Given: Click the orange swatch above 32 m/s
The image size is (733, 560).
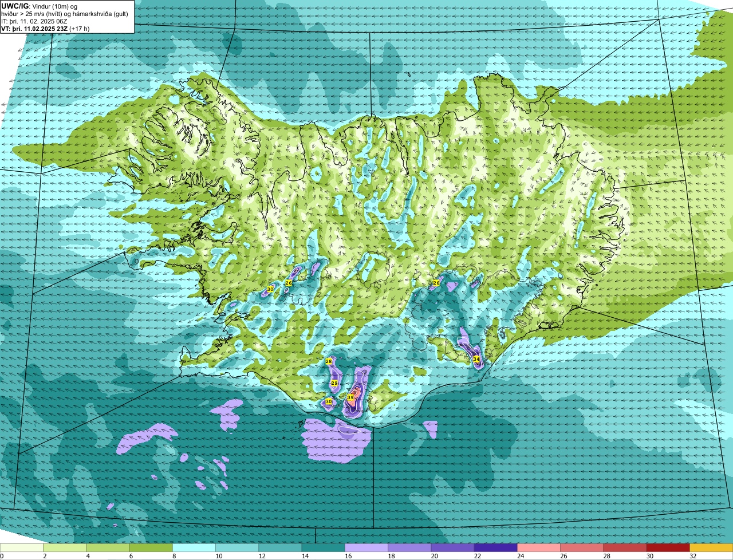Looking at the screenshot, I should [711, 548].
